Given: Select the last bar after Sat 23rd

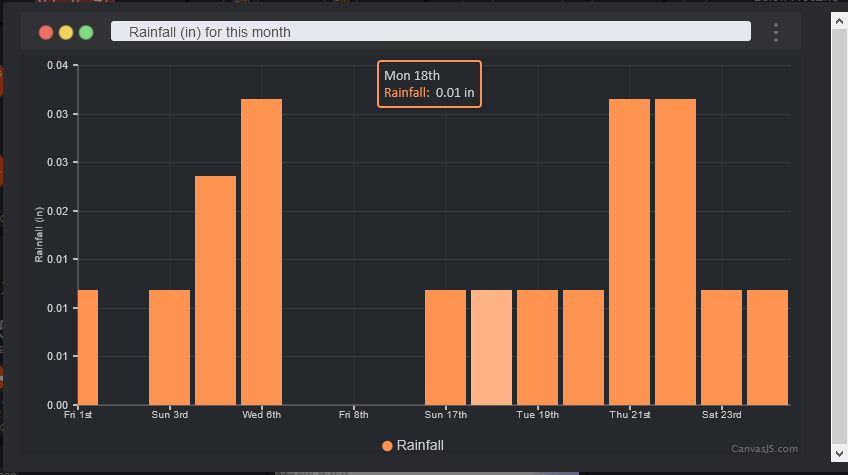Looking at the screenshot, I should tap(767, 347).
